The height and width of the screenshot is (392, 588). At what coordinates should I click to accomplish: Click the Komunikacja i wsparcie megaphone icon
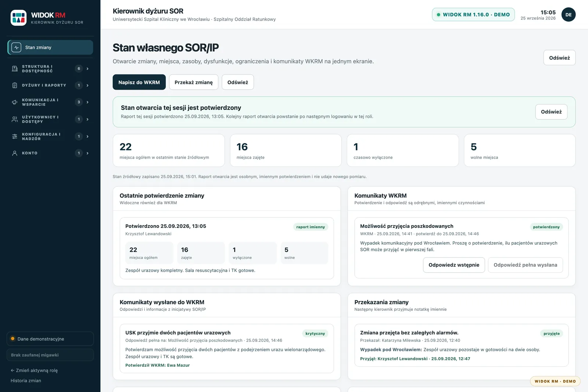15,102
